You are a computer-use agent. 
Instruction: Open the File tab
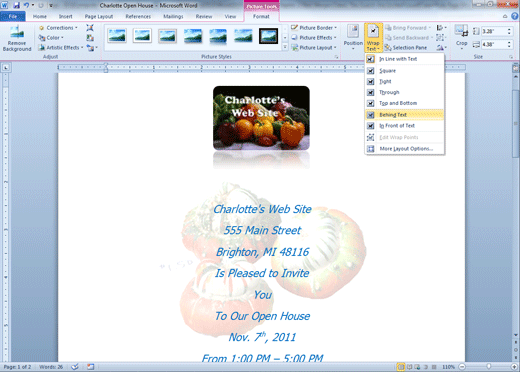(x=13, y=16)
